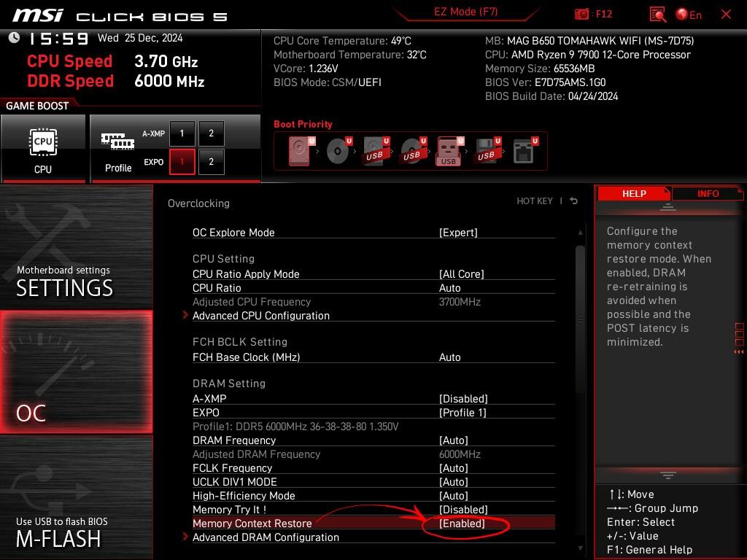Select the optical disc boot device icon

[x=339, y=151]
